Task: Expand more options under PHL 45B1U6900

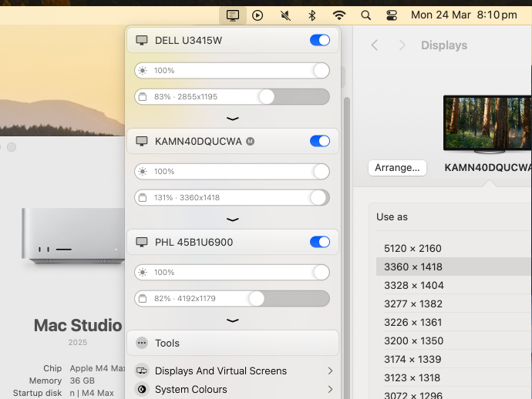Action: [x=232, y=320]
